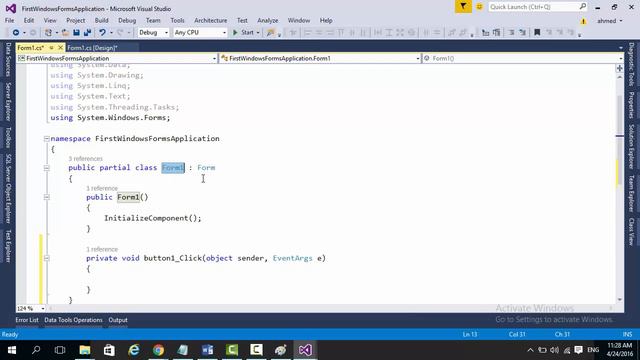Switch to the Form1.cs [Design] tab
Viewport: 640px width, 360px height.
tap(92, 48)
